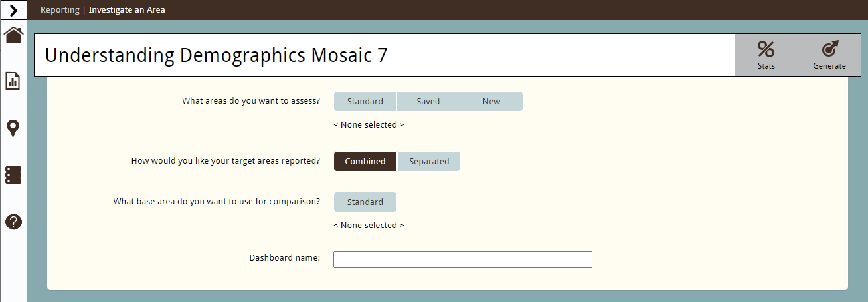
Task: Choose New under areas to assess
Action: 491,102
